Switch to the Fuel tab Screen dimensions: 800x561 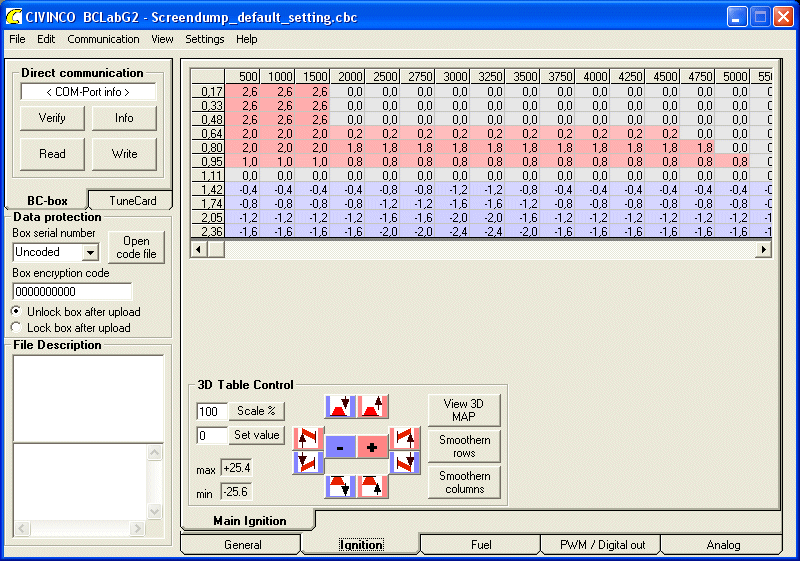tap(481, 545)
